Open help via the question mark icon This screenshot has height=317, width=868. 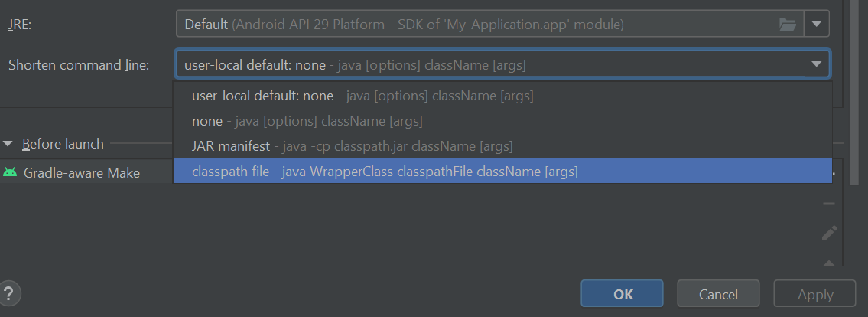(10, 292)
